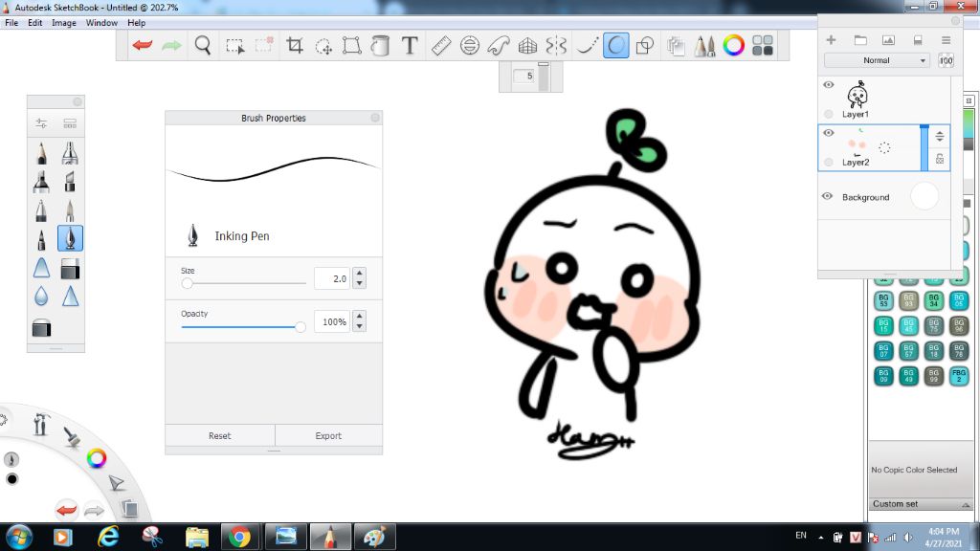980x551 pixels.
Task: Add text with the Text tool
Action: click(x=410, y=45)
